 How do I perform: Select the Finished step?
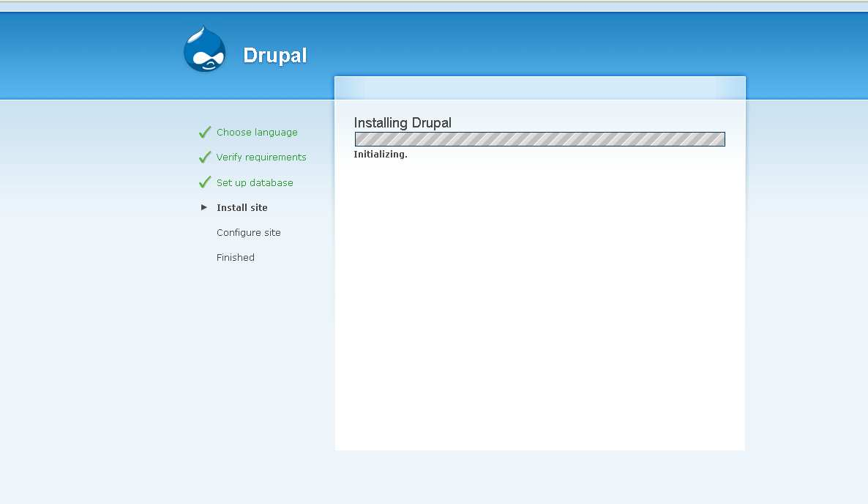point(235,258)
